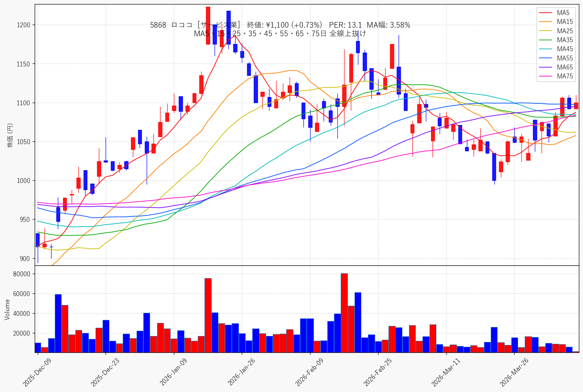The width and height of the screenshot is (583, 392).
Task: Click the MA55 legend label
Action: point(565,58)
